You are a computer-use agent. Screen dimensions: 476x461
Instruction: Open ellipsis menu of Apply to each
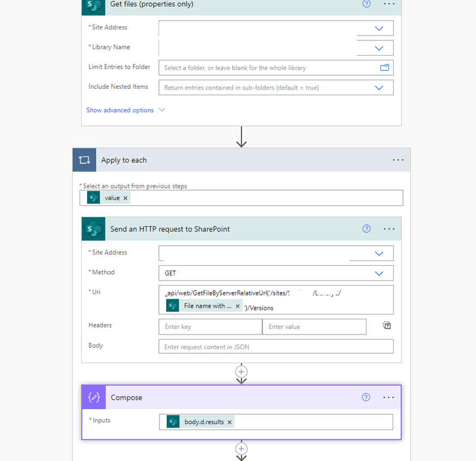pyautogui.click(x=398, y=160)
